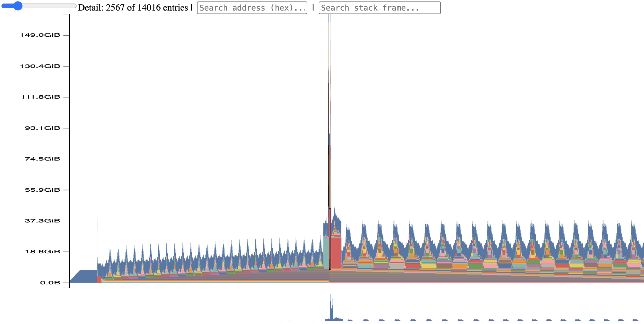Select the 37.3GiB axis label
Image resolution: width=644 pixels, height=324 pixels.
click(x=43, y=221)
